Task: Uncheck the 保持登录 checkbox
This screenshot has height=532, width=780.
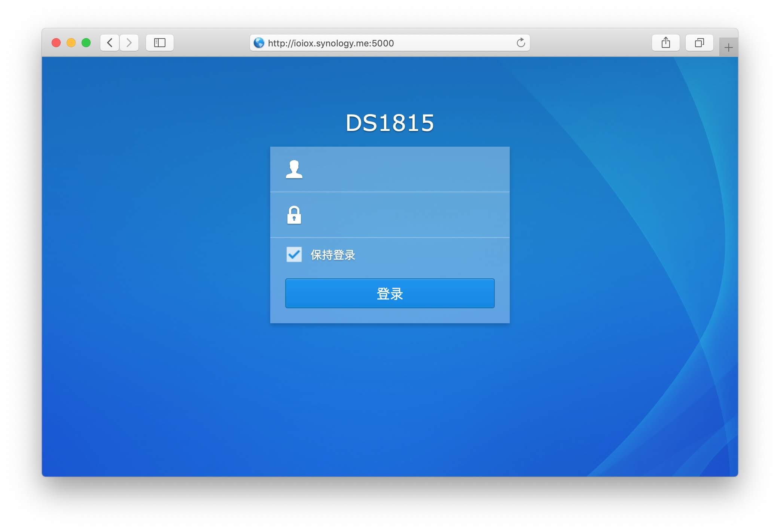Action: (294, 254)
